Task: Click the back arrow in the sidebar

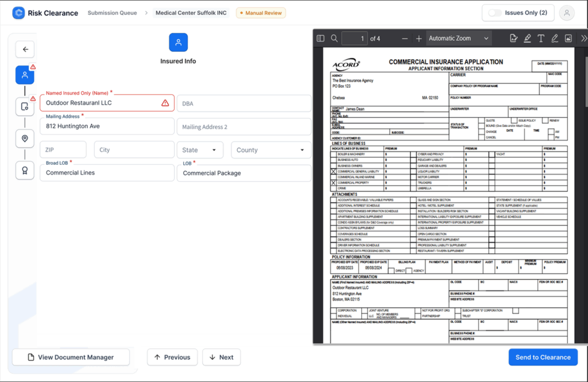Action: pos(25,49)
